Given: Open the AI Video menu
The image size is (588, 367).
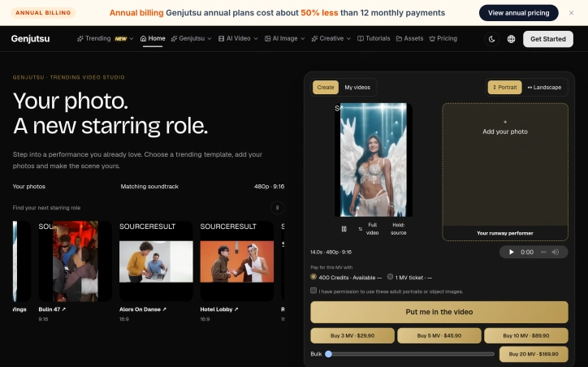Looking at the screenshot, I should click(238, 38).
